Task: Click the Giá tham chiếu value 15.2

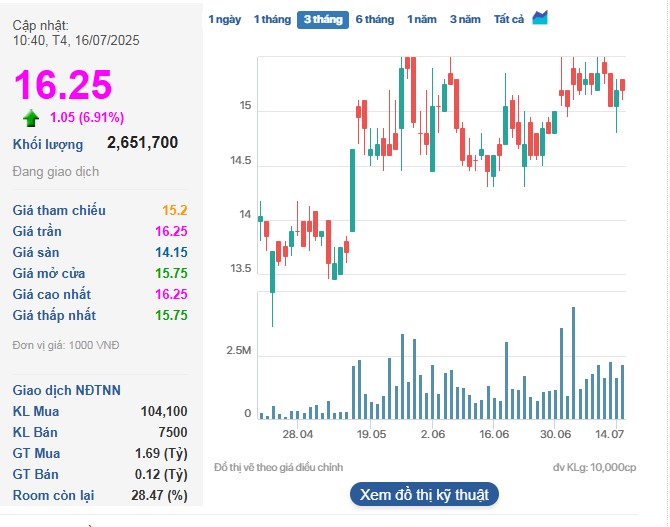Action: pyautogui.click(x=175, y=210)
